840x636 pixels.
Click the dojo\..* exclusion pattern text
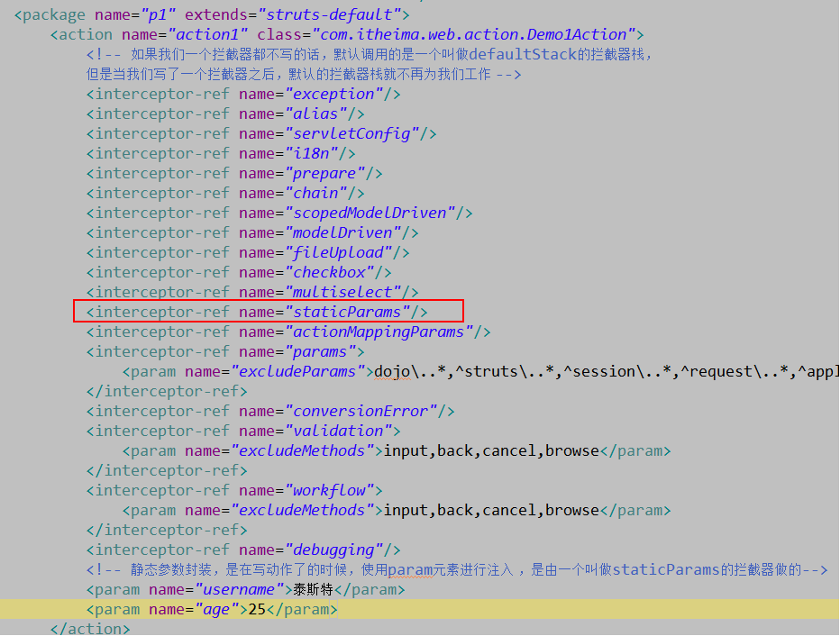click(x=410, y=371)
